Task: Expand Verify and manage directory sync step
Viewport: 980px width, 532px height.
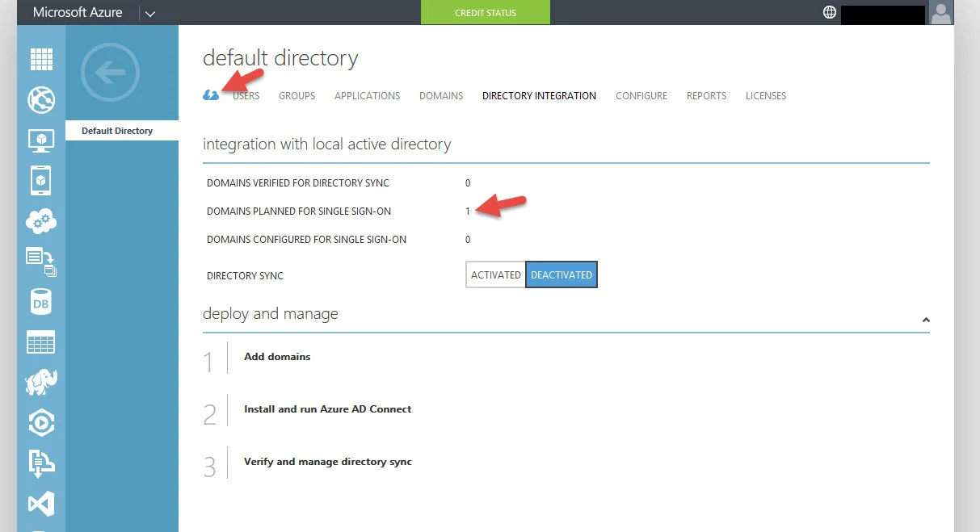Action: point(328,462)
